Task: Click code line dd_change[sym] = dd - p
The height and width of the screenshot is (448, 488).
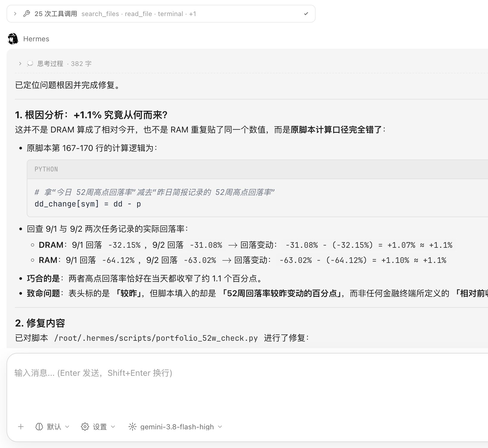Action: (88, 204)
